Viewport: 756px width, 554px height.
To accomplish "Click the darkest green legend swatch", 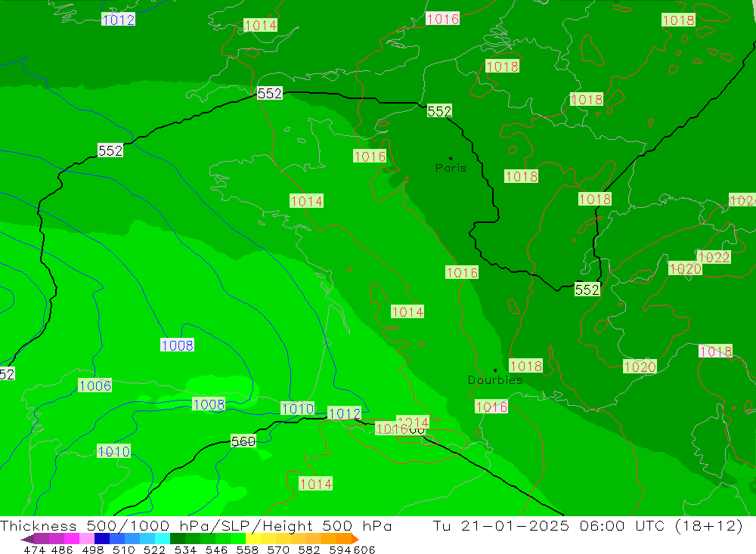I will (178, 539).
